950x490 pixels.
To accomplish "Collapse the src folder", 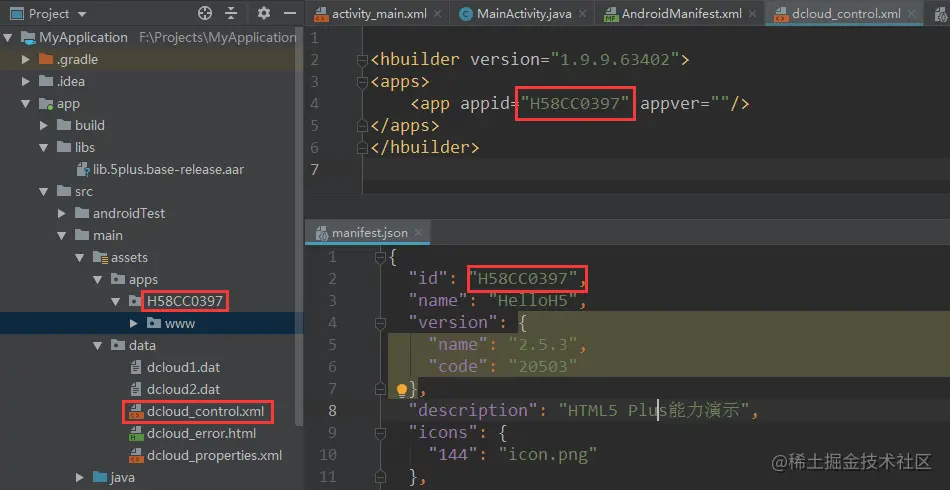I will (x=44, y=191).
